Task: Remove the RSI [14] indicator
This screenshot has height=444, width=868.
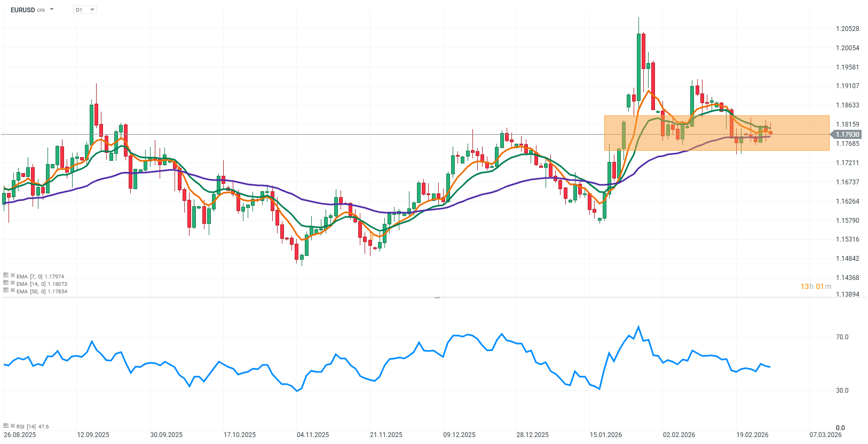Action: pyautogui.click(x=12, y=426)
